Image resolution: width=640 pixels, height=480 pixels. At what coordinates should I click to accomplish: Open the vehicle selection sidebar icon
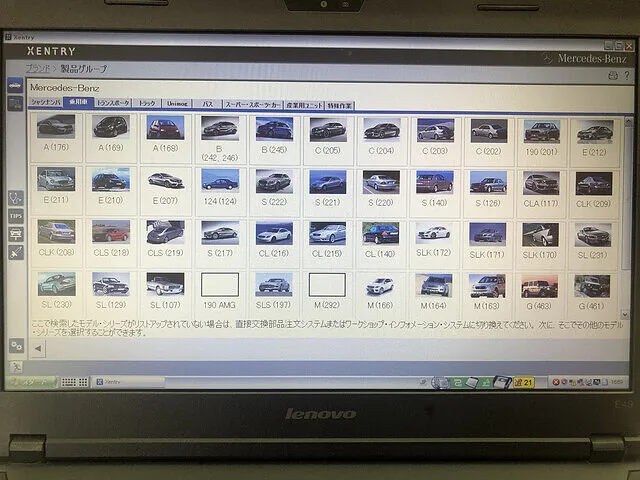15,86
